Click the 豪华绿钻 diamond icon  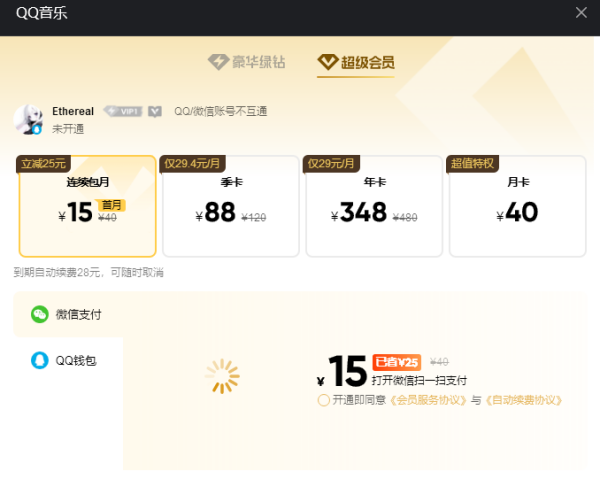tap(218, 62)
